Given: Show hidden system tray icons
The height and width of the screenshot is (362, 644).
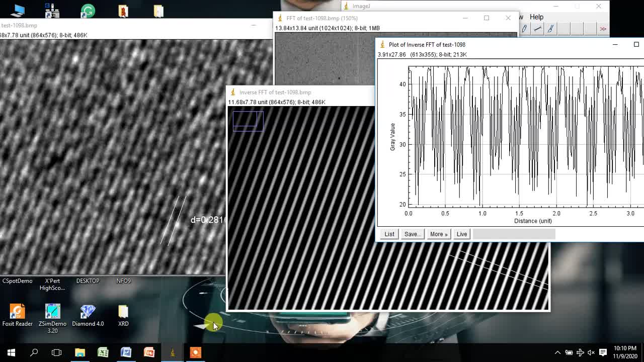Looking at the screenshot, I should (557, 352).
